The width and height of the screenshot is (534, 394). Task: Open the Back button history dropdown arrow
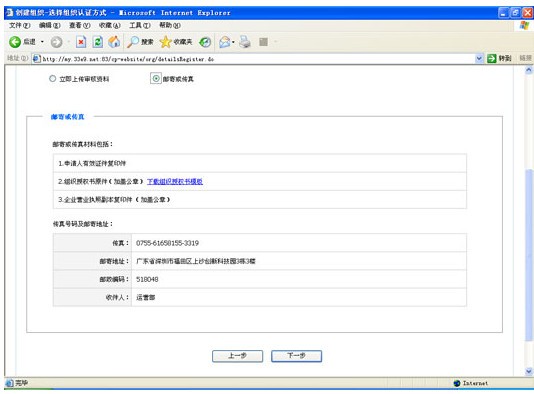tap(42, 42)
